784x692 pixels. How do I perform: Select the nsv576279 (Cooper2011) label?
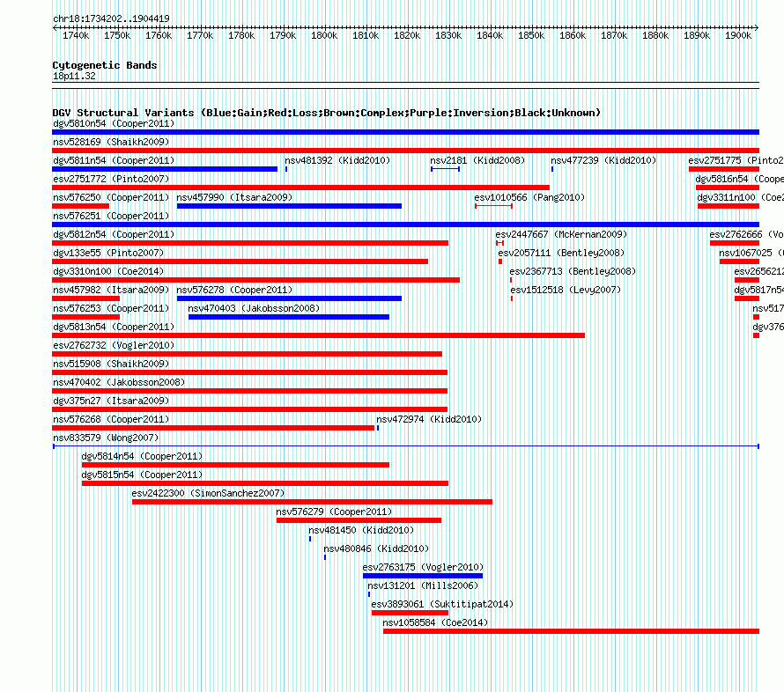334,512
